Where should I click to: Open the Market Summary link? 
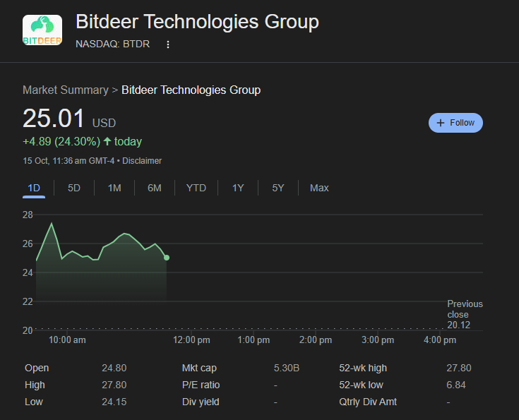[66, 90]
